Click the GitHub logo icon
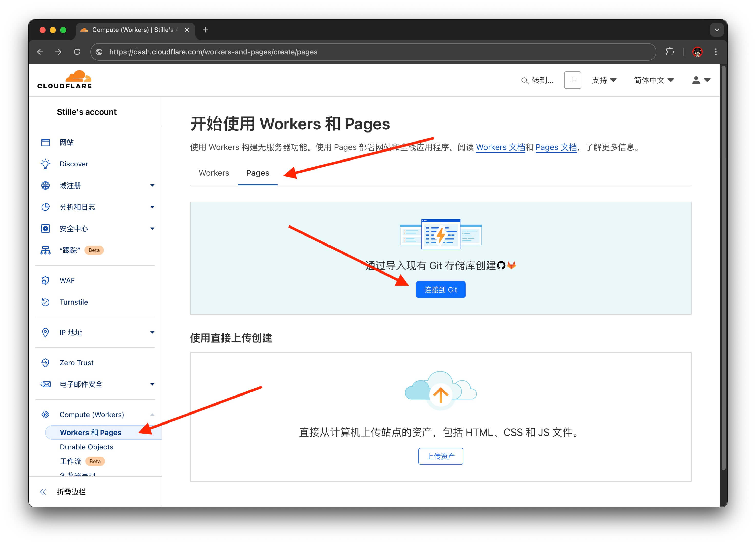Image resolution: width=756 pixels, height=545 pixels. click(501, 266)
